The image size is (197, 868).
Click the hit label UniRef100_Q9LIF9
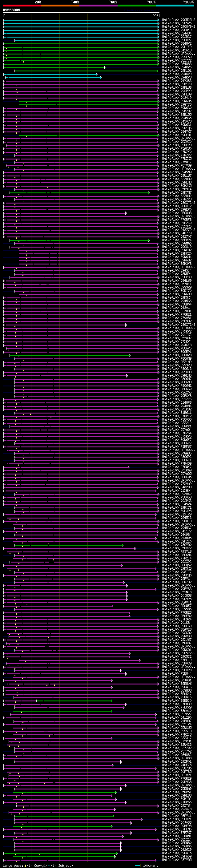177,47
